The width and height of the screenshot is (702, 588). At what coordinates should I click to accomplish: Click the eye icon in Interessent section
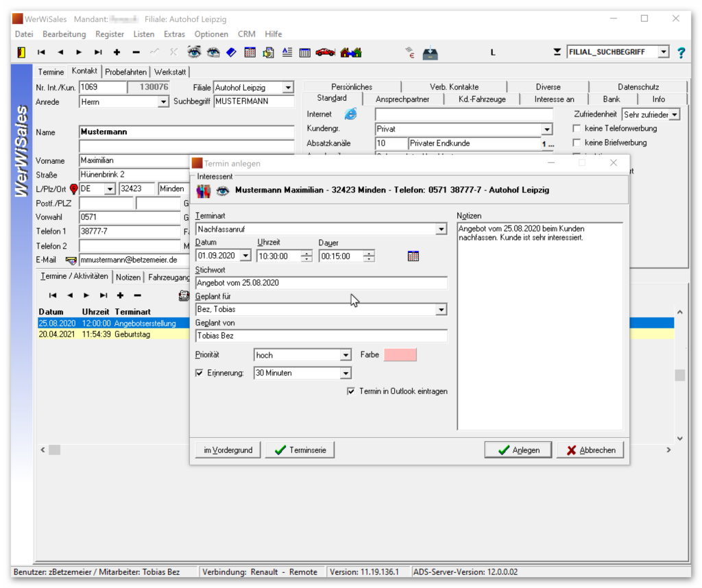[x=223, y=191]
